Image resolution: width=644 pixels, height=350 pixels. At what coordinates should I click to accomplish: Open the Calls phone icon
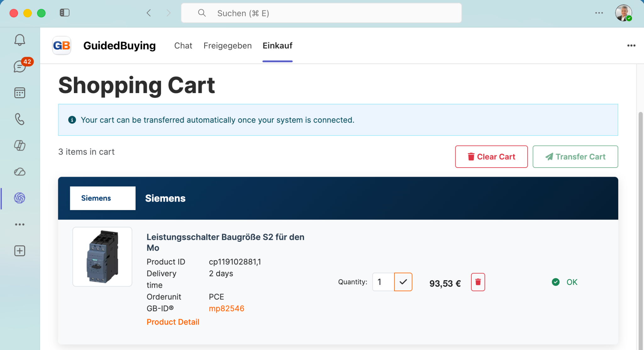(x=19, y=119)
